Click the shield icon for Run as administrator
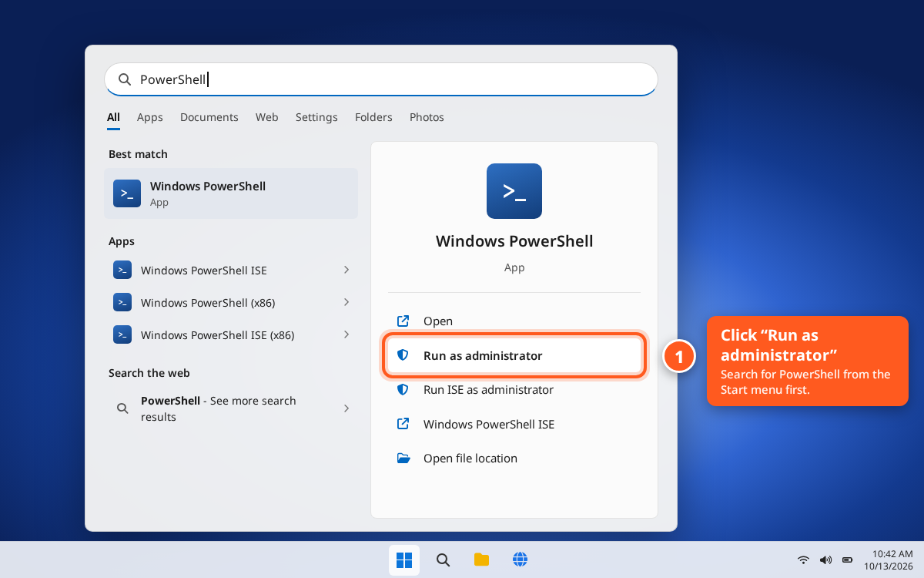This screenshot has width=924, height=578. 403,355
